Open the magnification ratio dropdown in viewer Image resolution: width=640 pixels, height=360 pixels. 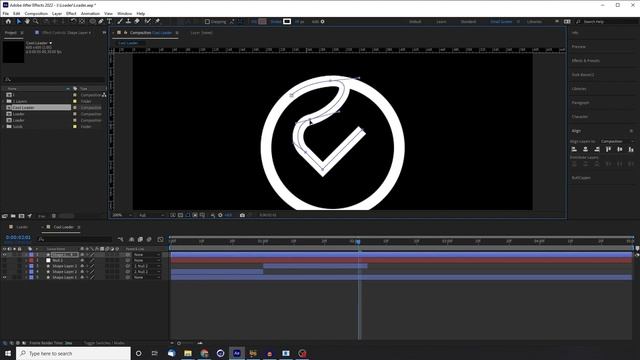122,215
